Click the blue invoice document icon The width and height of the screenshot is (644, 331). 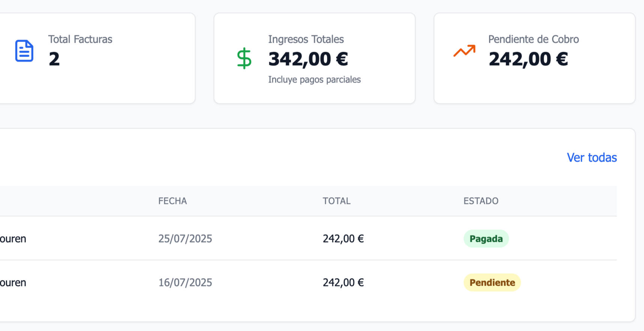24,51
